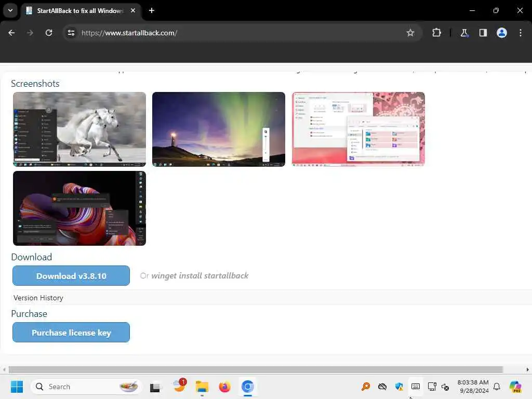Viewport: 532px width, 399px height.
Task: Open File Explorer from the taskbar
Action: 202,387
